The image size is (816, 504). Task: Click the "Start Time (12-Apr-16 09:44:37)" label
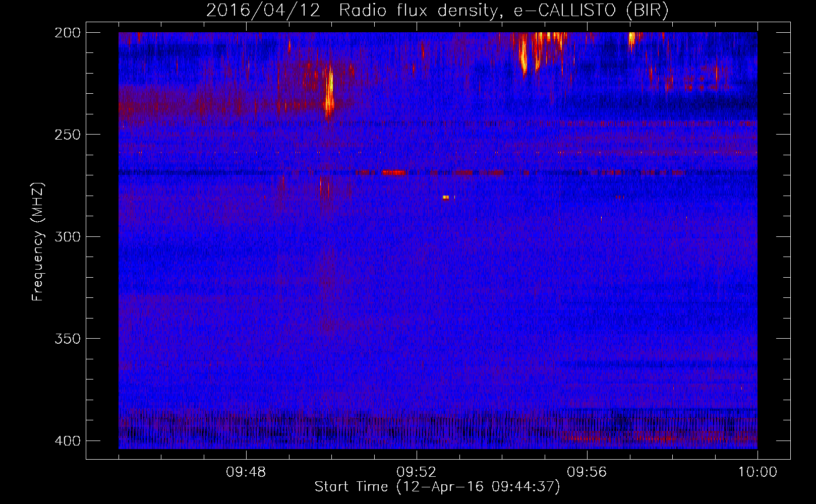[437, 487]
